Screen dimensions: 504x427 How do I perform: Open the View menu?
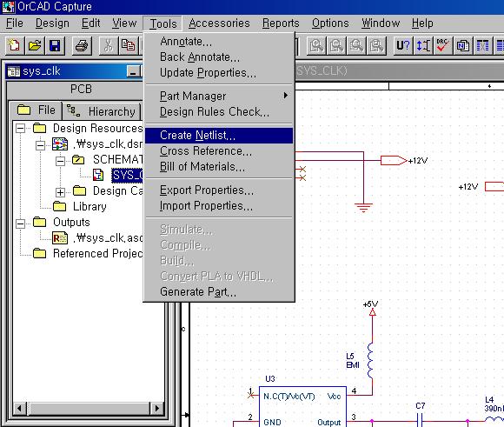pyautogui.click(x=124, y=23)
